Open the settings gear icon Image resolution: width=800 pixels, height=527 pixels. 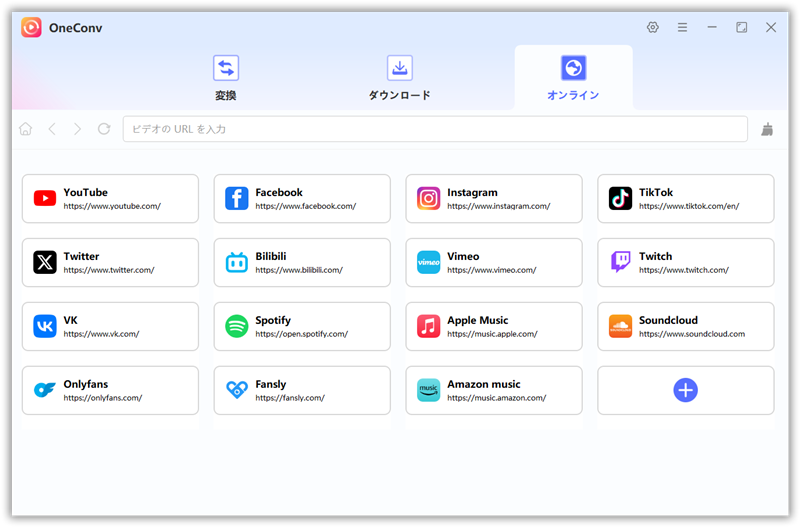(653, 27)
